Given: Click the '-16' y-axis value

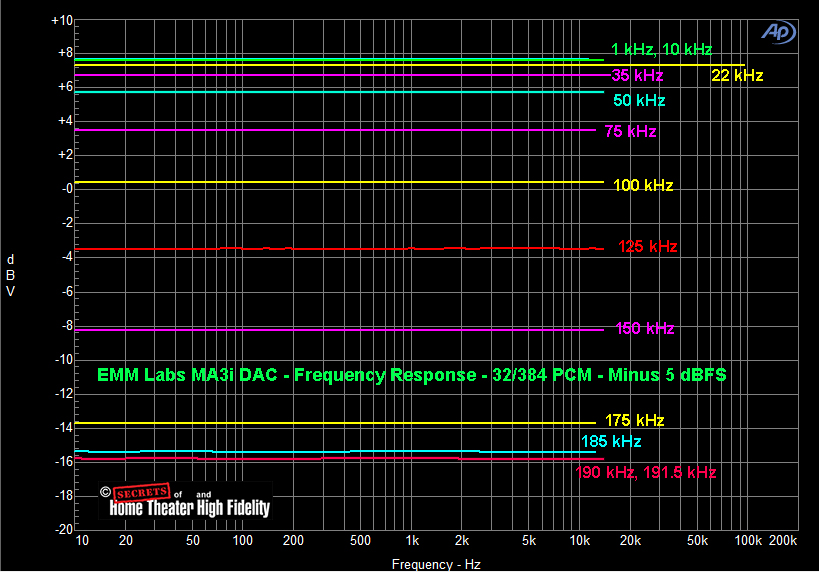Looking at the screenshot, I should (x=64, y=462).
